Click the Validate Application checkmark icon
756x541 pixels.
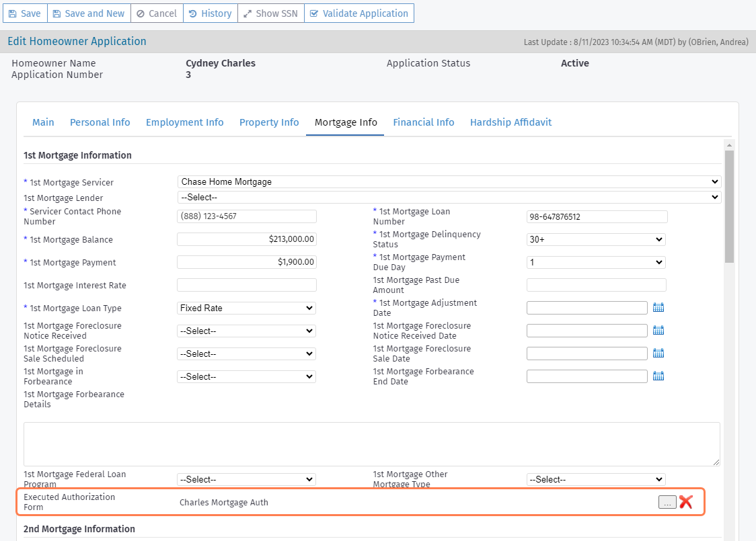tap(313, 13)
